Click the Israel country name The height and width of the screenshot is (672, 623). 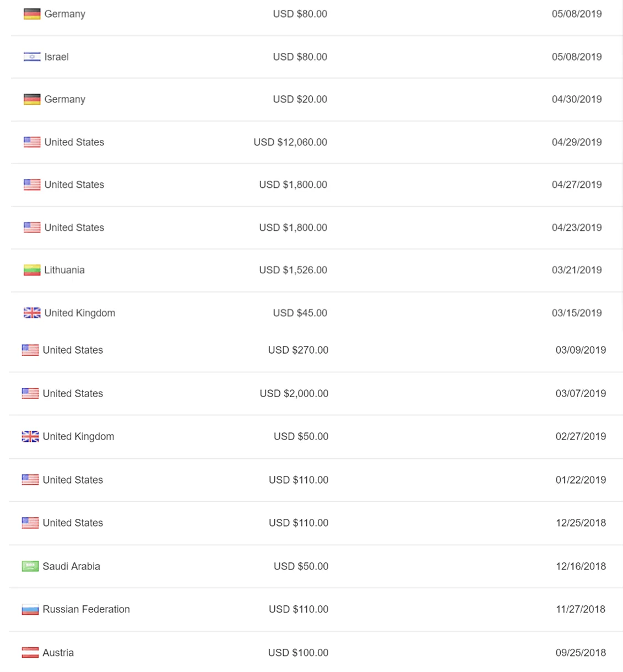pyautogui.click(x=57, y=57)
